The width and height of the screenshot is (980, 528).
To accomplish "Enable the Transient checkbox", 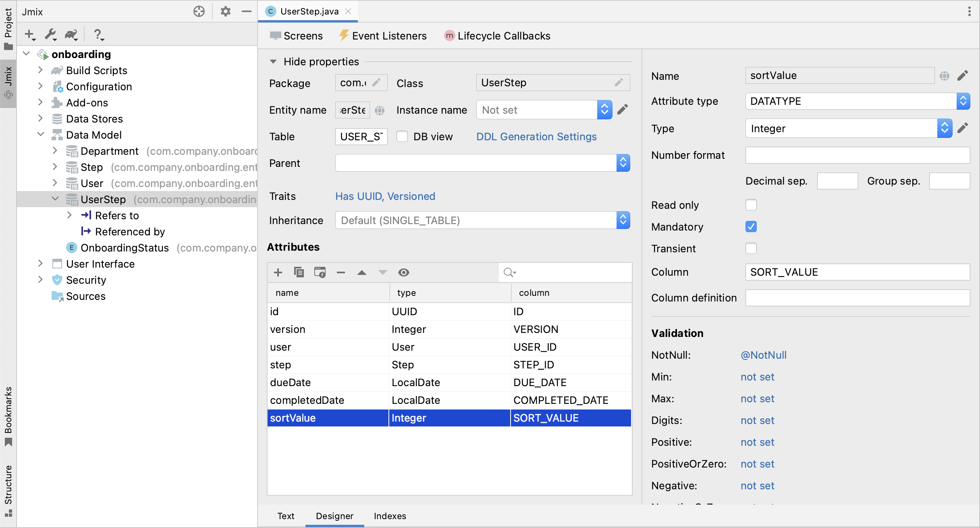I will click(751, 248).
